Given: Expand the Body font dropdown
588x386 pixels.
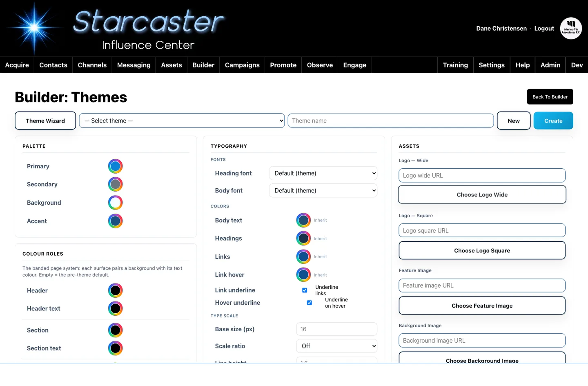Looking at the screenshot, I should click(323, 190).
